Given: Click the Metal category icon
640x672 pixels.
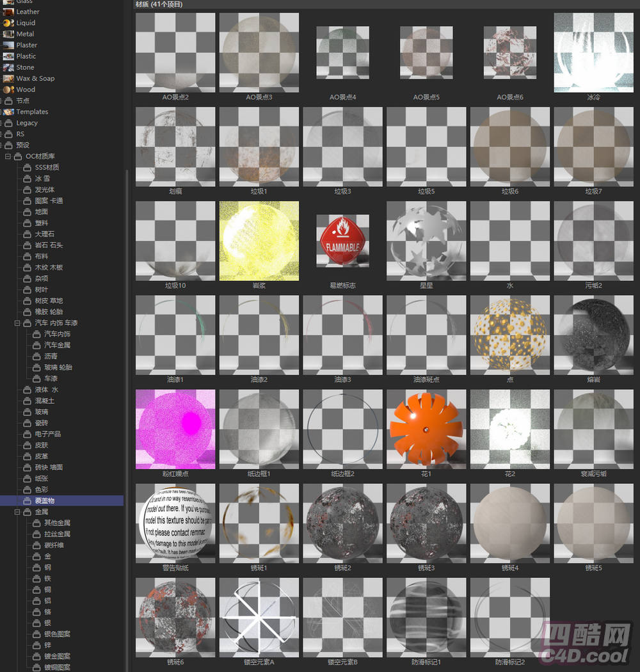Looking at the screenshot, I should (x=8, y=34).
